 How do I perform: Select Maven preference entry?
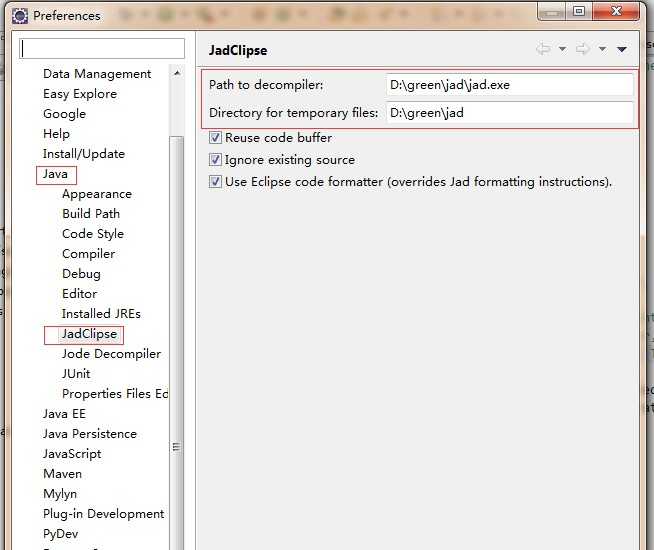(63, 474)
